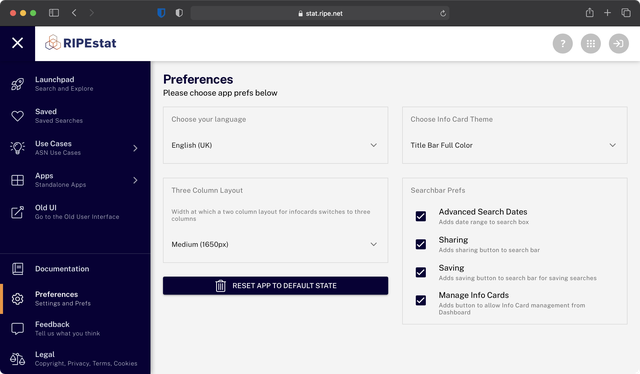Screen dimensions: 640x374
Task: Open Feedback menu item
Action: point(75,329)
